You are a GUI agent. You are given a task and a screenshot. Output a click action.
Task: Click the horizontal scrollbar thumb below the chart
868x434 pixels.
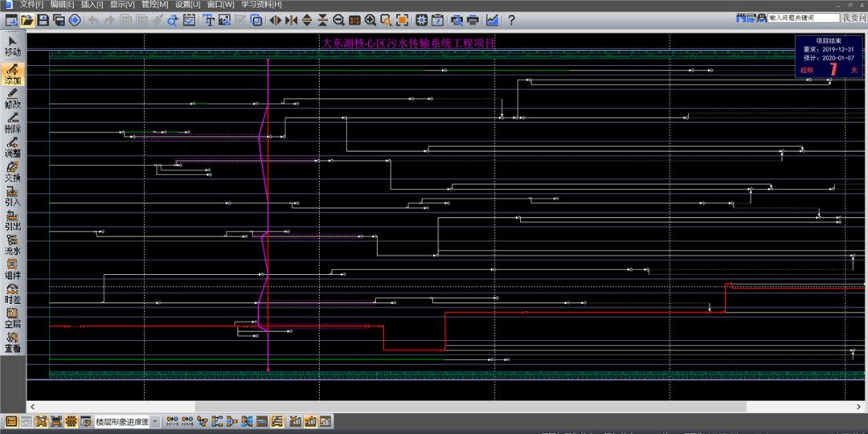tap(470, 407)
